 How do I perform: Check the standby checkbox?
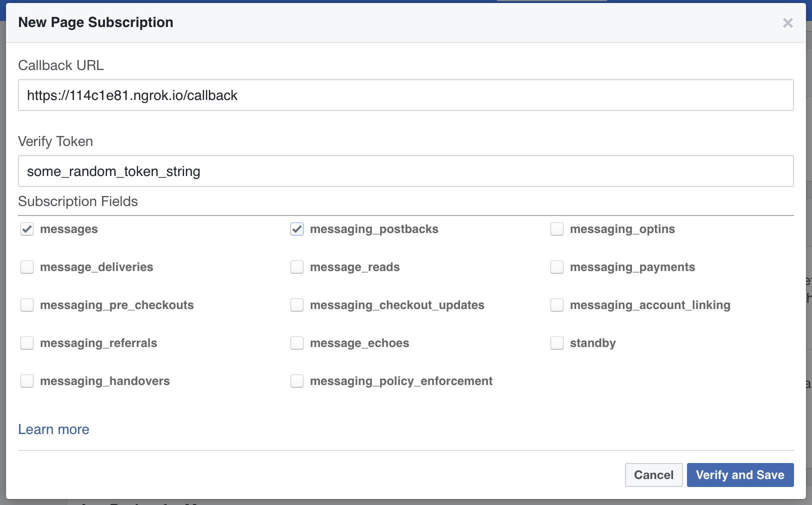[557, 343]
